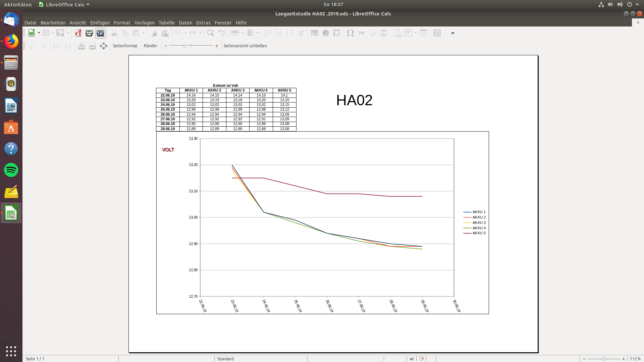Image resolution: width=644 pixels, height=362 pixels.
Task: Open the Tabelle menu
Action: click(166, 23)
